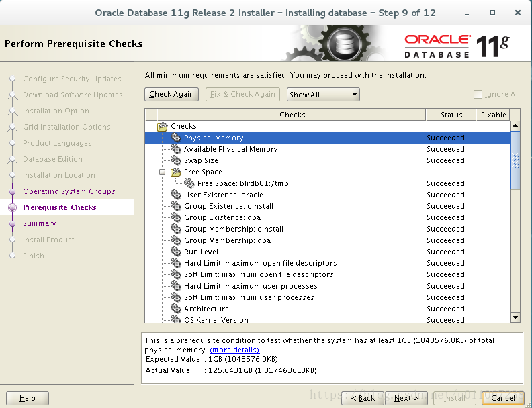
Task: Select User Existence: oracle check
Action: (327, 195)
